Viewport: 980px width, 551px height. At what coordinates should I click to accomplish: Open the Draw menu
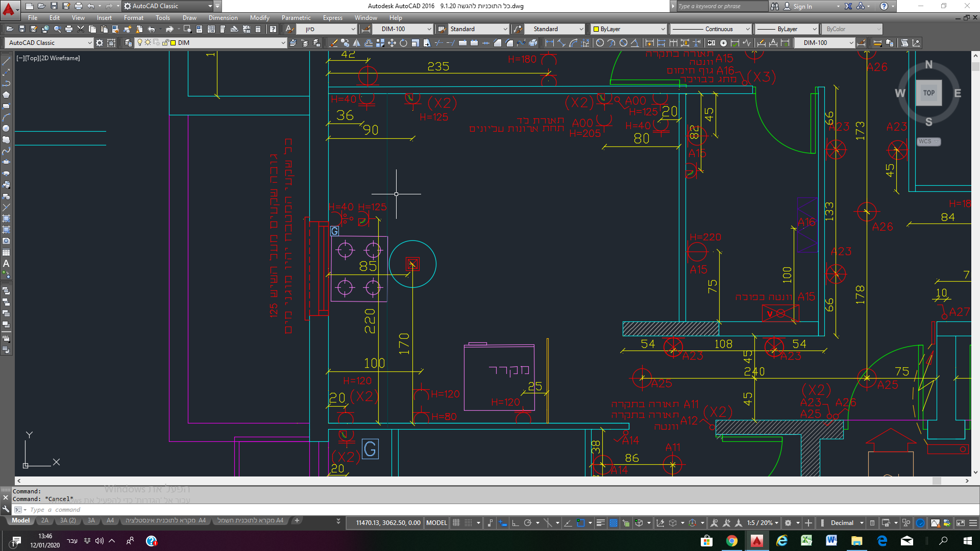pos(189,18)
